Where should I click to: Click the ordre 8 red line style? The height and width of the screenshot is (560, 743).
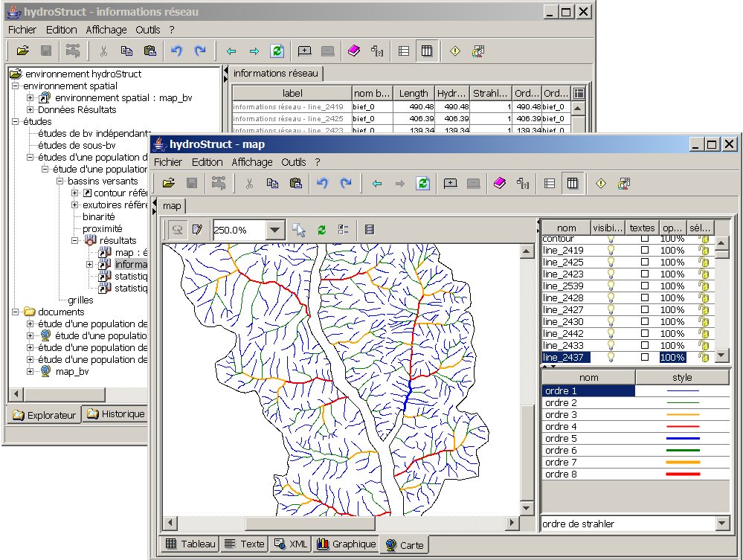682,474
